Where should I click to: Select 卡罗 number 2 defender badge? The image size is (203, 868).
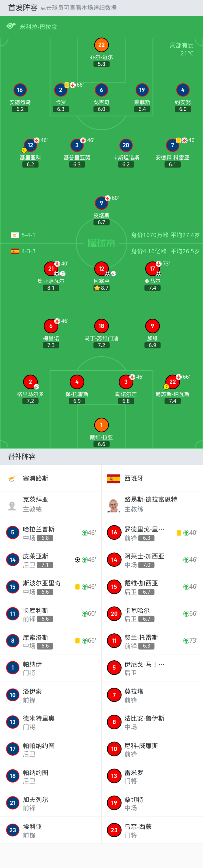click(x=61, y=90)
